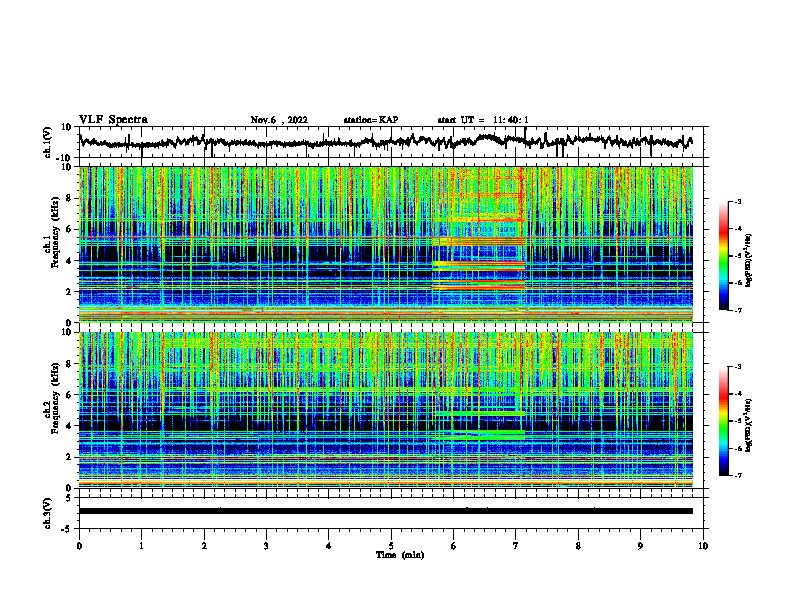Image resolution: width=792 pixels, height=612 pixels.
Task: Click tick label 5 on the time axis
Action: 391,546
